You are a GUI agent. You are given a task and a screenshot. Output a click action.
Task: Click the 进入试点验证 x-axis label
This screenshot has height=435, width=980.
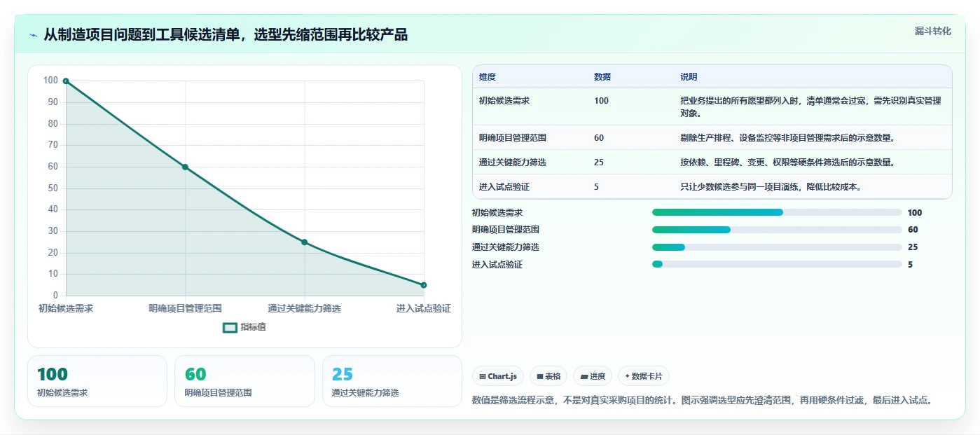coord(423,308)
